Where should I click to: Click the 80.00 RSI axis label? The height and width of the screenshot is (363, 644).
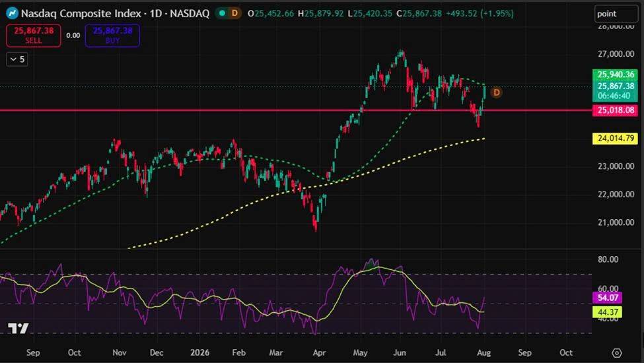pos(608,259)
